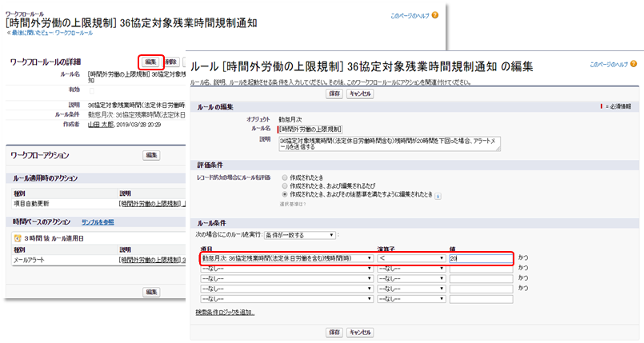Click the highlighted 編集 button in rule details
Screen dimensions: 644x343
tap(150, 62)
